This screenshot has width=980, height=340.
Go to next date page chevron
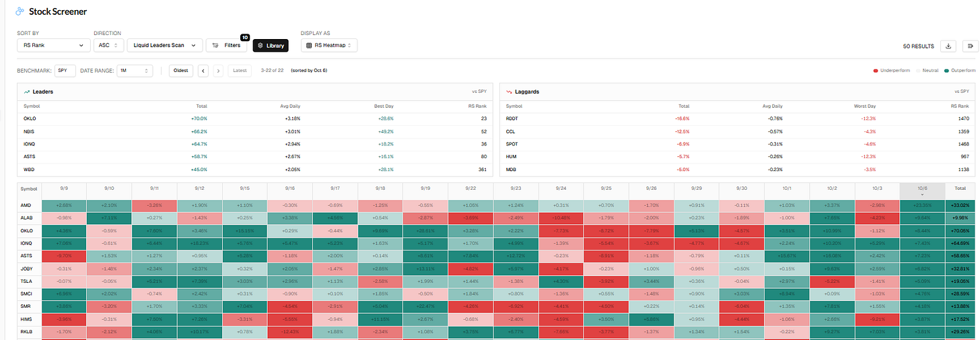[218, 70]
